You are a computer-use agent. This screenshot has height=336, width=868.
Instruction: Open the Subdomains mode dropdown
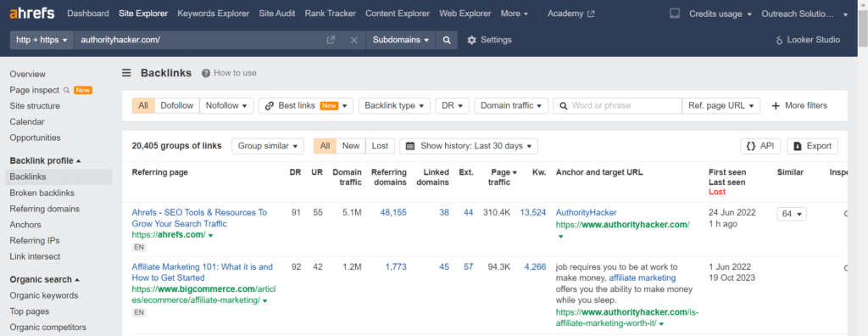pos(401,40)
